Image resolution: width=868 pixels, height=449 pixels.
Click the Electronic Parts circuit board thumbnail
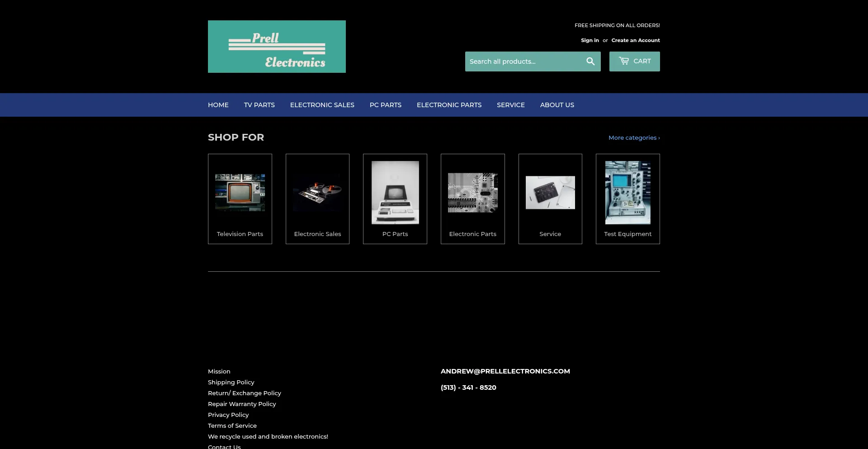tap(472, 193)
